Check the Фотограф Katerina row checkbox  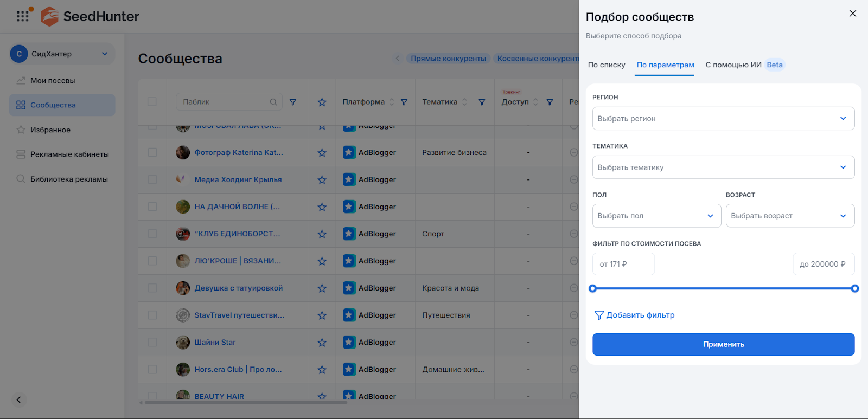tap(152, 153)
